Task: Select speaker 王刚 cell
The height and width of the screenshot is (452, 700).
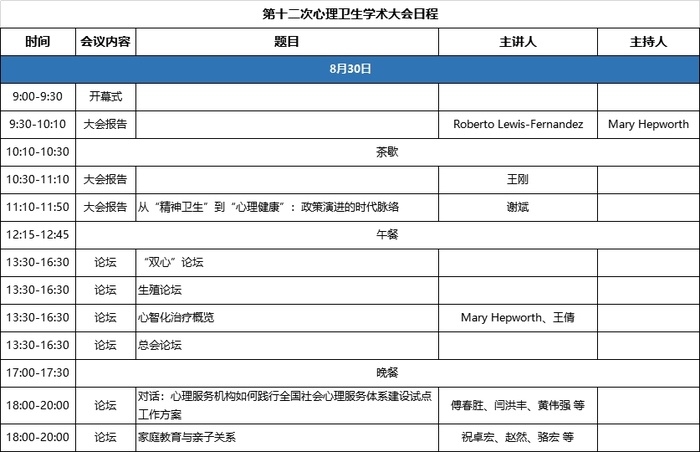Action: (x=517, y=180)
